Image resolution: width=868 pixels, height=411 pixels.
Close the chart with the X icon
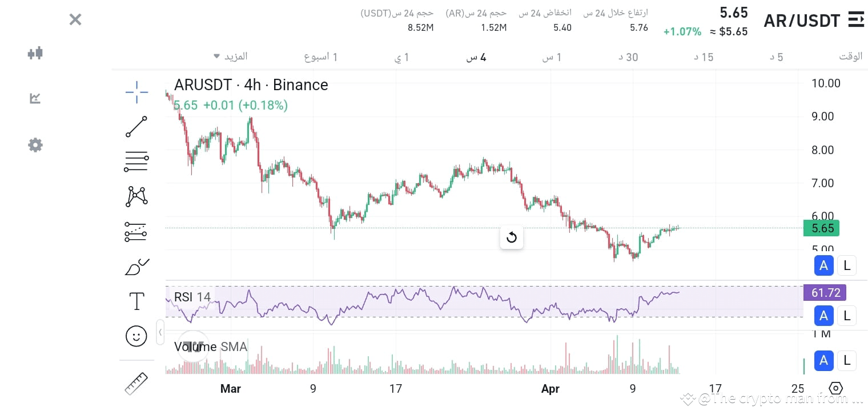(75, 19)
